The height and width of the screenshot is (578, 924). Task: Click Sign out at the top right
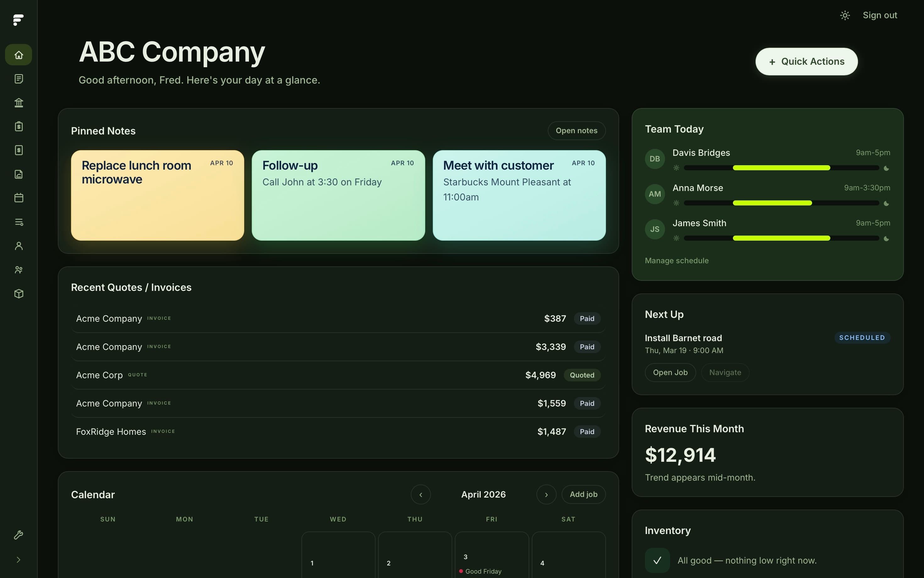[880, 15]
